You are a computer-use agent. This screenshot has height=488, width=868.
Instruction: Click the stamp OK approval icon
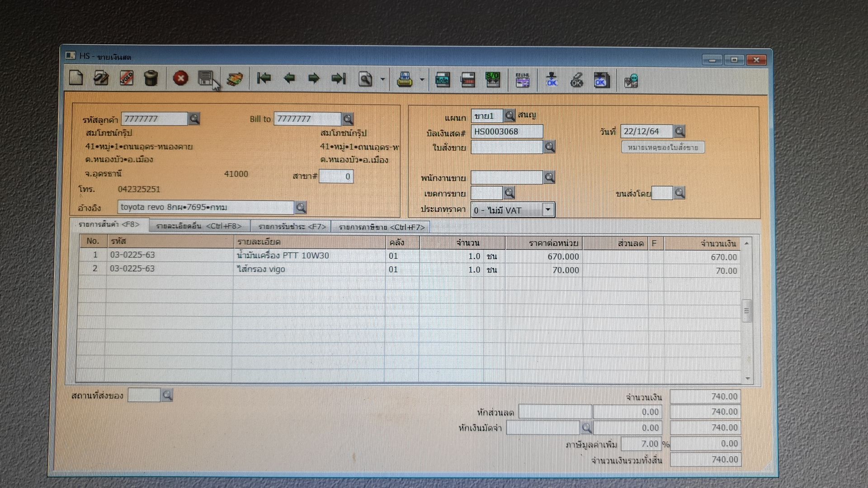[552, 80]
